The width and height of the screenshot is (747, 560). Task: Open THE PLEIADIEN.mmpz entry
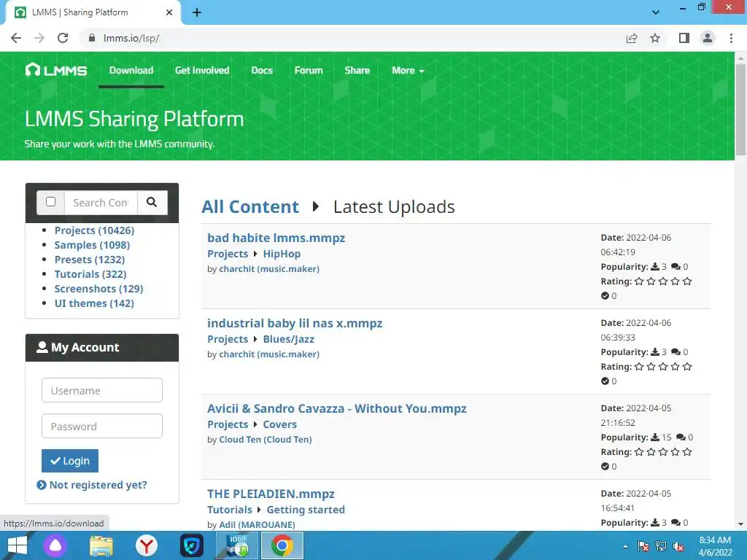click(x=271, y=494)
